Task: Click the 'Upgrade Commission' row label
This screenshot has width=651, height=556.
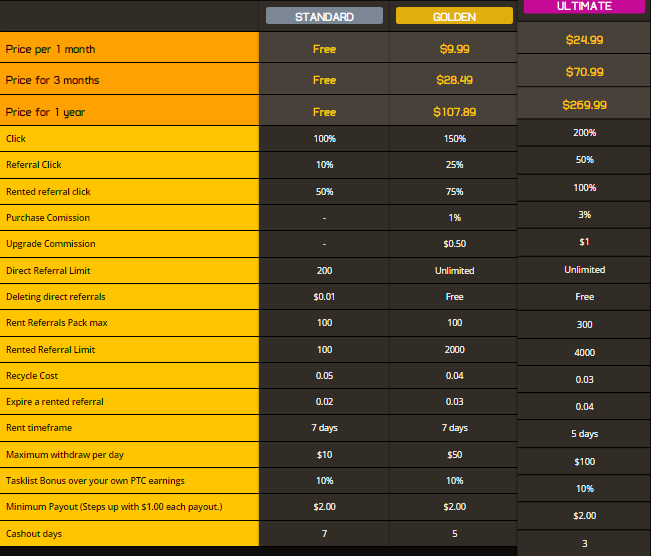Action: pyautogui.click(x=51, y=244)
